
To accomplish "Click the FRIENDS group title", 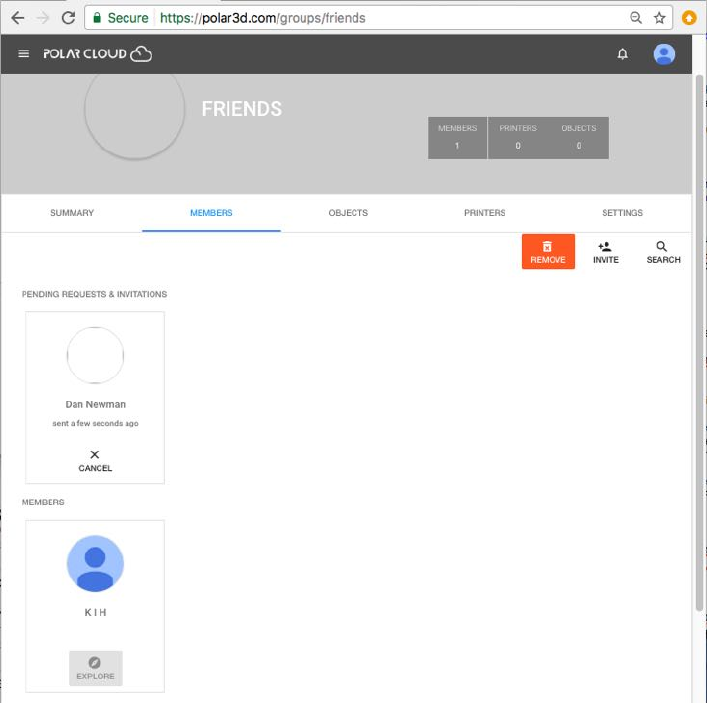I will click(242, 109).
